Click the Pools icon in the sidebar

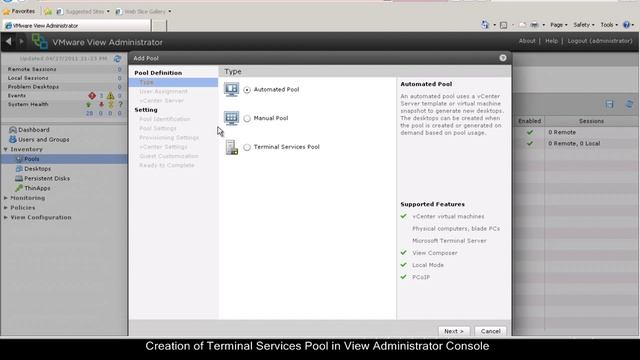19,159
